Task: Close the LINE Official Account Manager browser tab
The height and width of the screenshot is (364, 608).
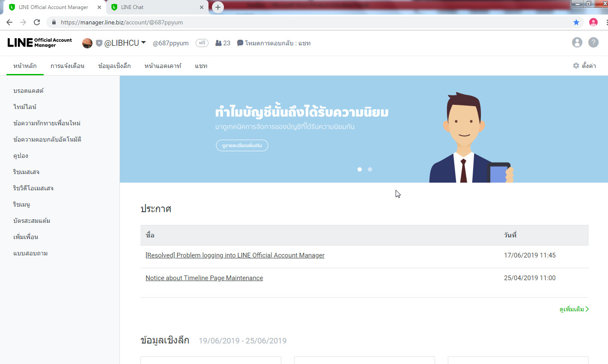Action: [x=99, y=7]
